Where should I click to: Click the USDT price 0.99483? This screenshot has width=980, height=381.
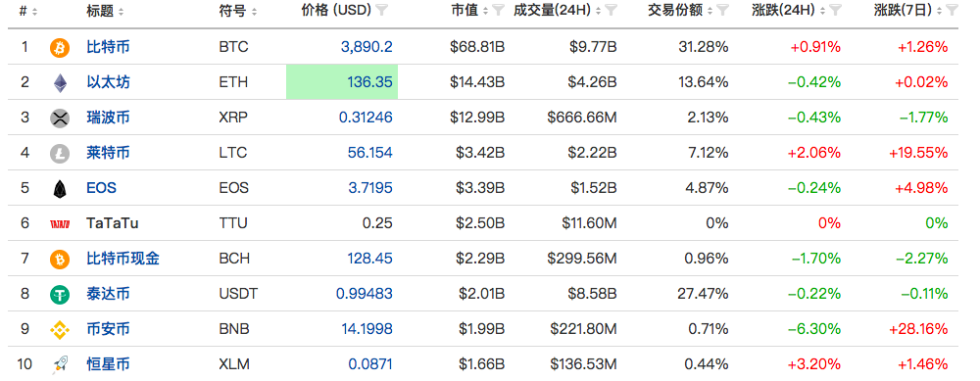tap(365, 294)
